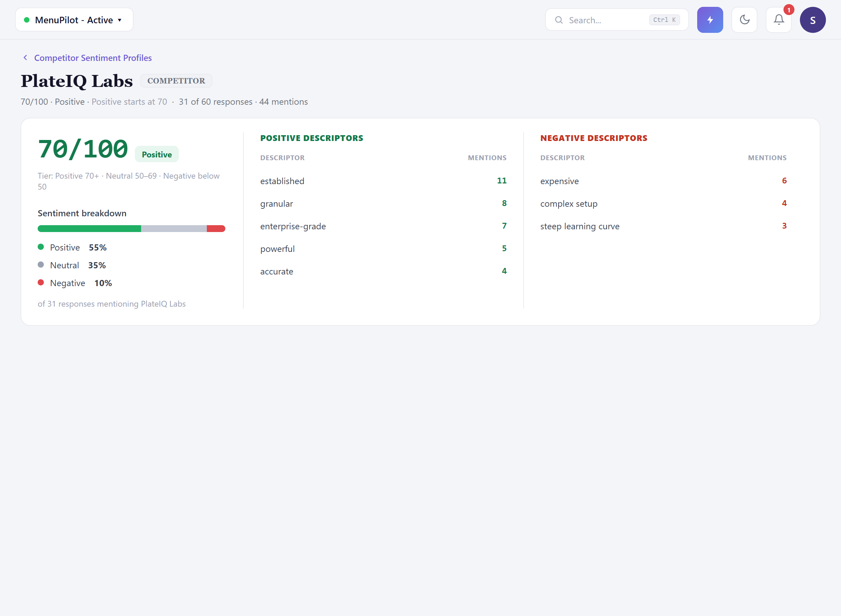Click the Neutral 35% value

97,265
